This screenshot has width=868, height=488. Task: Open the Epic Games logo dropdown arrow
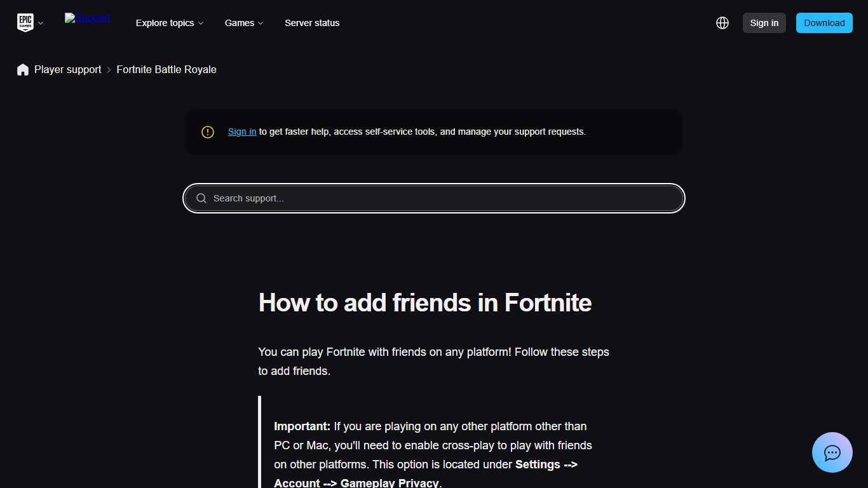[x=41, y=24]
